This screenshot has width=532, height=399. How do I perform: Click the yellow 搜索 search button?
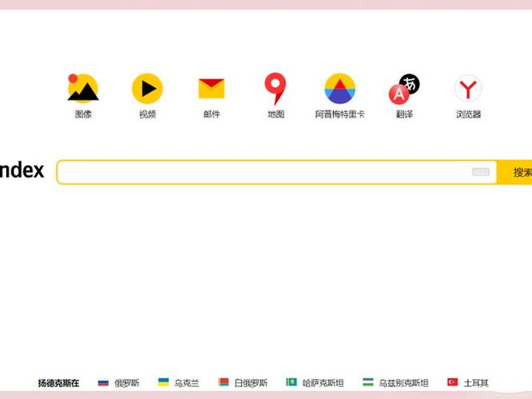point(515,172)
